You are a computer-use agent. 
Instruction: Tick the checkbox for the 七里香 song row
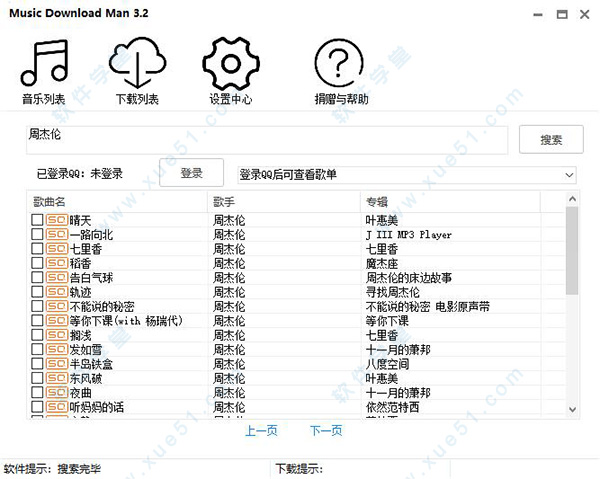click(x=37, y=249)
